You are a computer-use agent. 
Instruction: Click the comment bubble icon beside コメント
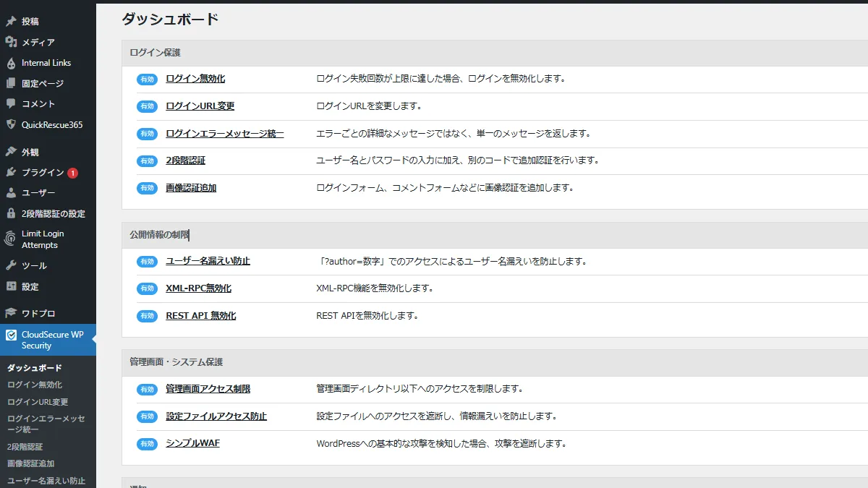pyautogui.click(x=11, y=103)
